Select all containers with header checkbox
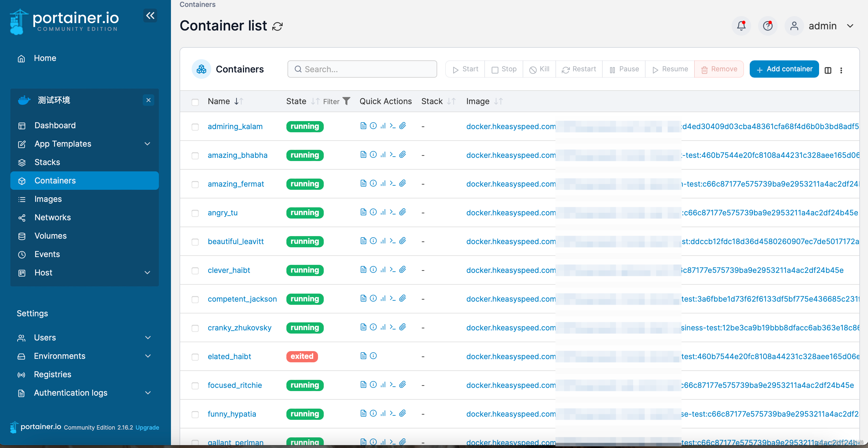This screenshot has height=448, width=868. (195, 102)
